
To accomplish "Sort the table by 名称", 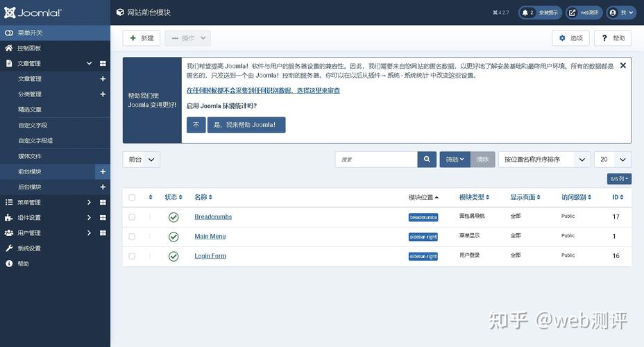I will pyautogui.click(x=203, y=198).
